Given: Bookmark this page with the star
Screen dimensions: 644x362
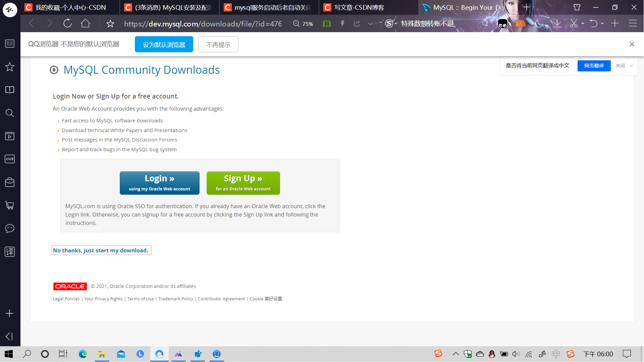Looking at the screenshot, I should [x=110, y=24].
